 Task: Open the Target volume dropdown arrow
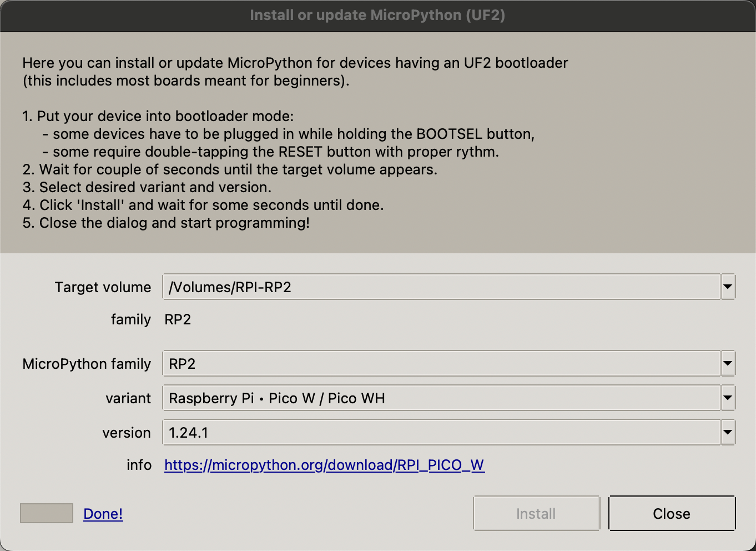click(x=728, y=287)
